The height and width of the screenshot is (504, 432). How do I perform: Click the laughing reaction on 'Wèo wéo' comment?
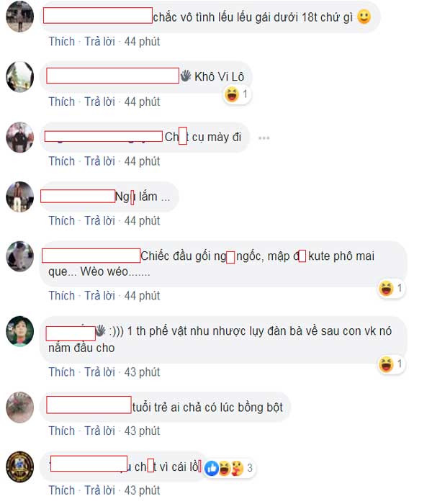[386, 288]
